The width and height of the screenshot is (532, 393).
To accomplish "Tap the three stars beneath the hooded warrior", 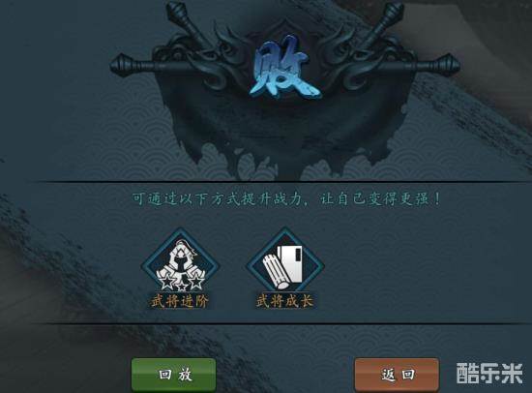I will [181, 284].
